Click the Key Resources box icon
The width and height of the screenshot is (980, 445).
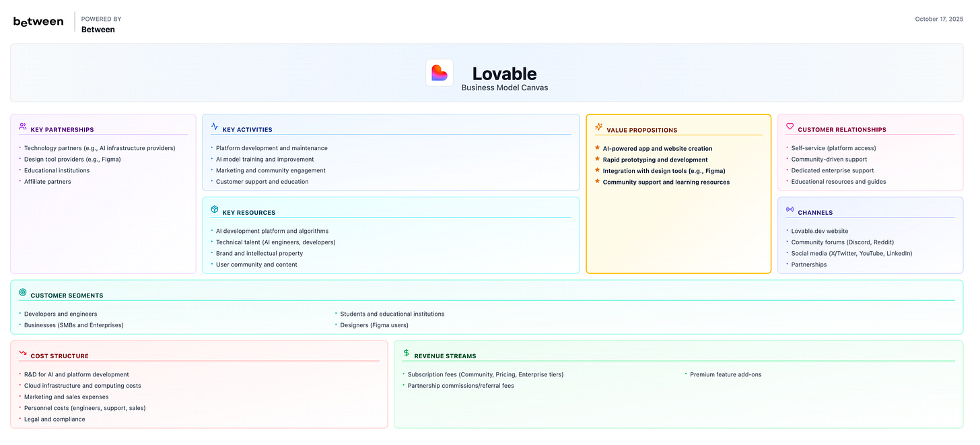[215, 209]
